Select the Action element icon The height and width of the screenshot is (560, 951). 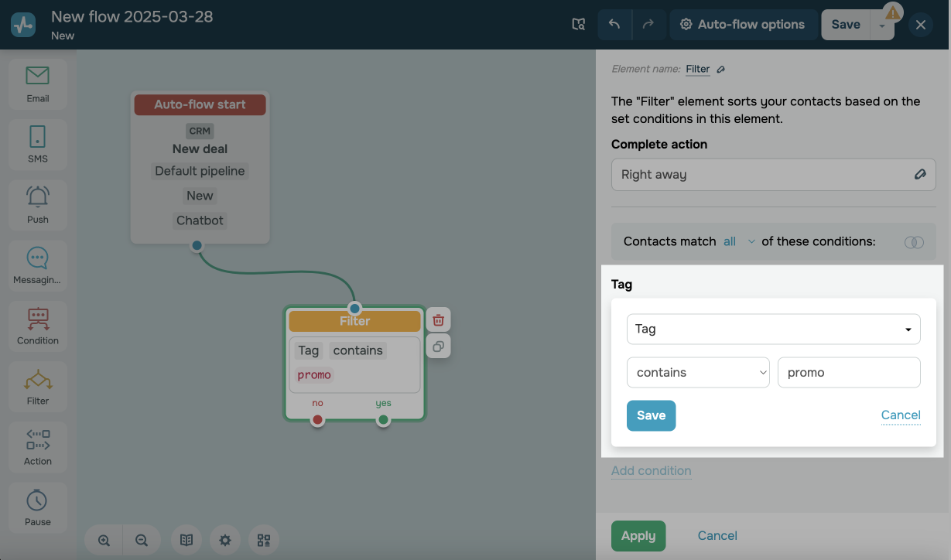tap(37, 439)
